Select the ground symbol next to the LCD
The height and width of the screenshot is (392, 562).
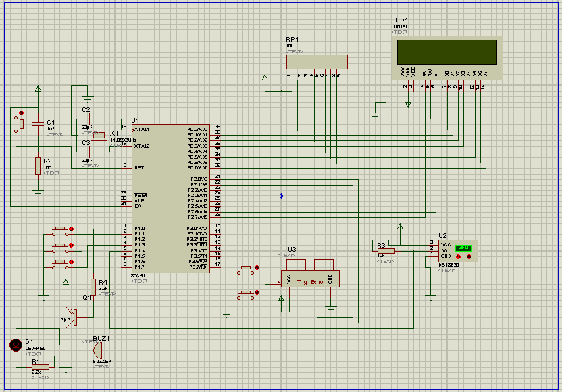tap(376, 116)
